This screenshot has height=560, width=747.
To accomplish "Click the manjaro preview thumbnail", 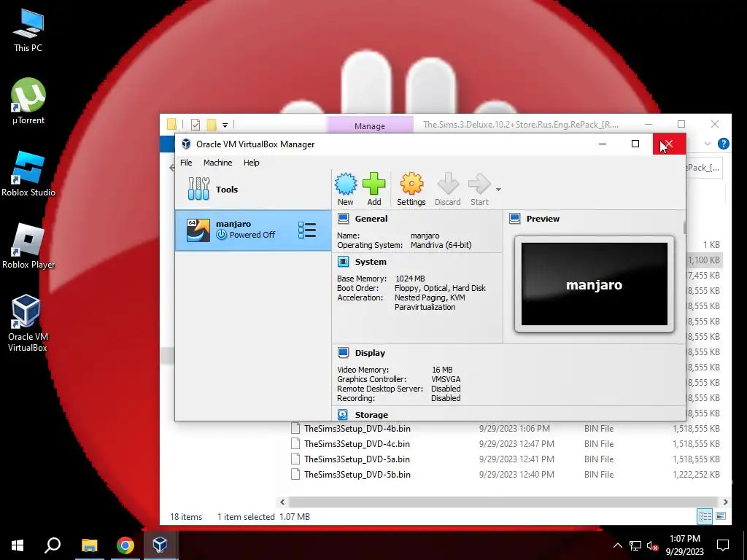I will (x=594, y=284).
